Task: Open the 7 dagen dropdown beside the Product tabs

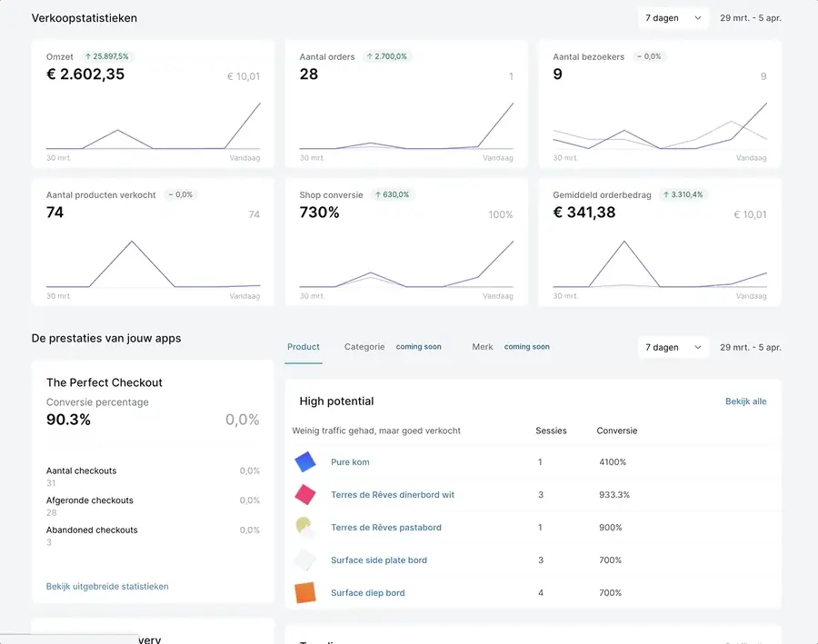Action: click(x=673, y=347)
